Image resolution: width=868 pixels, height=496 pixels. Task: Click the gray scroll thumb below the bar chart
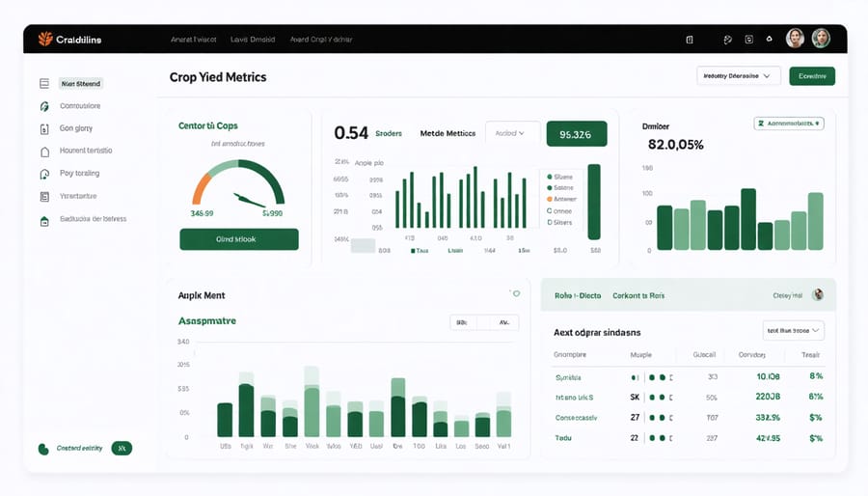click(x=364, y=245)
